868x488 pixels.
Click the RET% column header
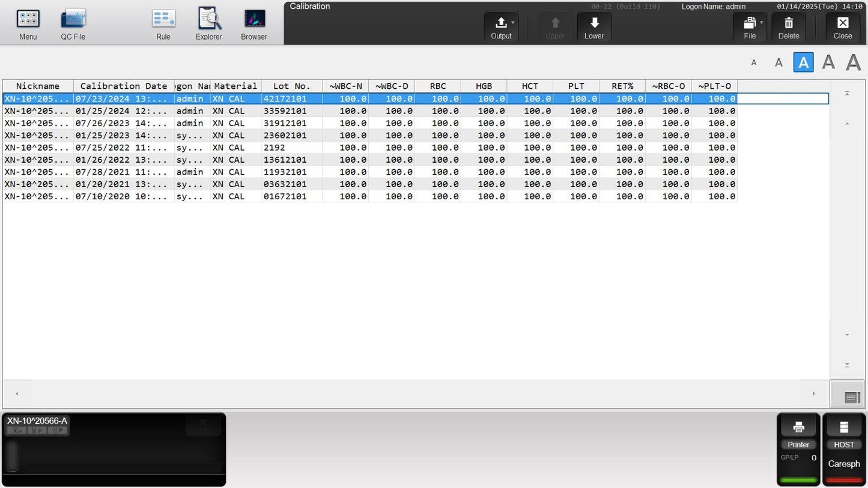pos(622,86)
